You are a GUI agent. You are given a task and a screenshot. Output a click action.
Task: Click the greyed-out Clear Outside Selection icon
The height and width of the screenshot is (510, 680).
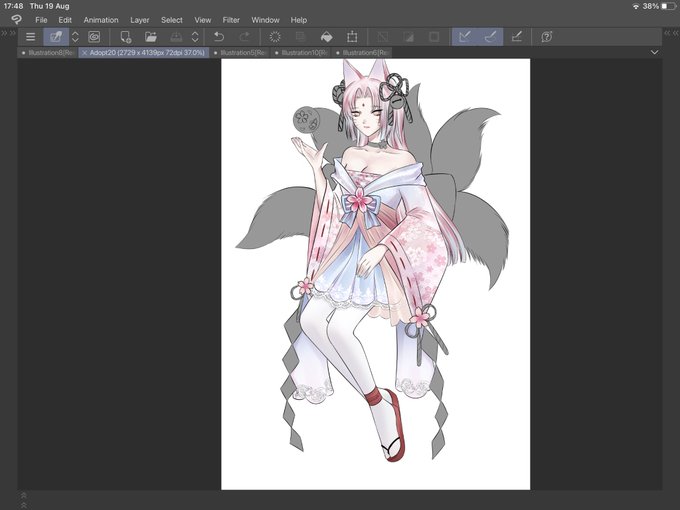[x=301, y=37]
